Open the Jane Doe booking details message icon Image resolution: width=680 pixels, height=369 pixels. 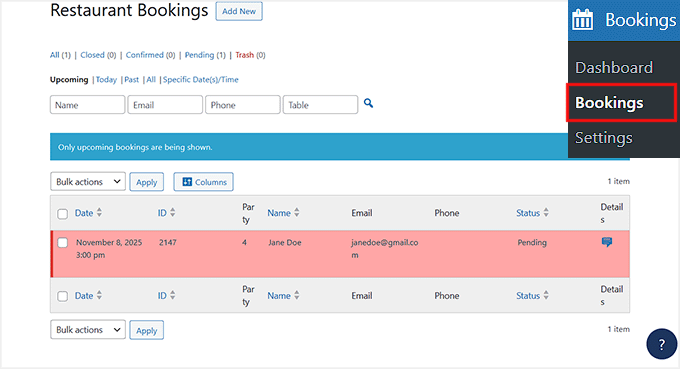[x=607, y=242]
